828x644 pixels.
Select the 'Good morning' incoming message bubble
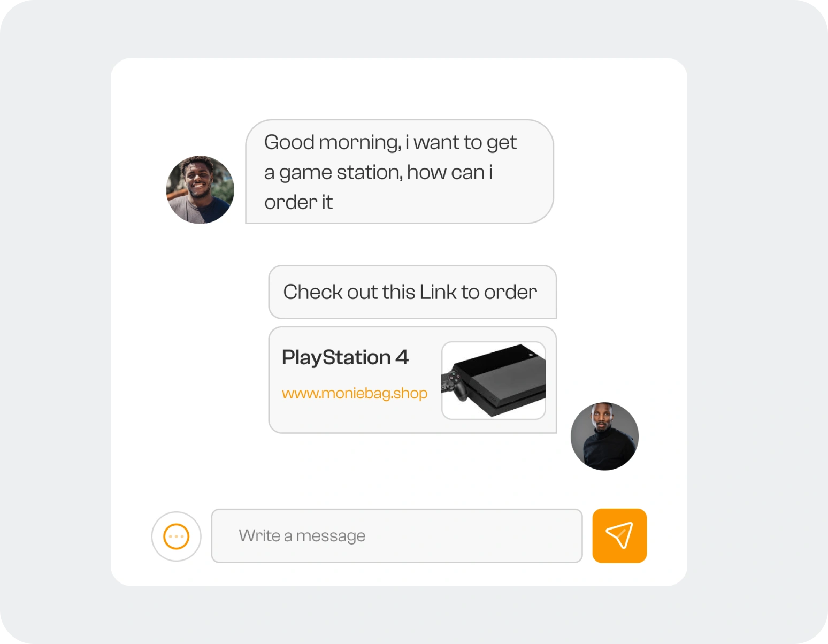tap(400, 172)
